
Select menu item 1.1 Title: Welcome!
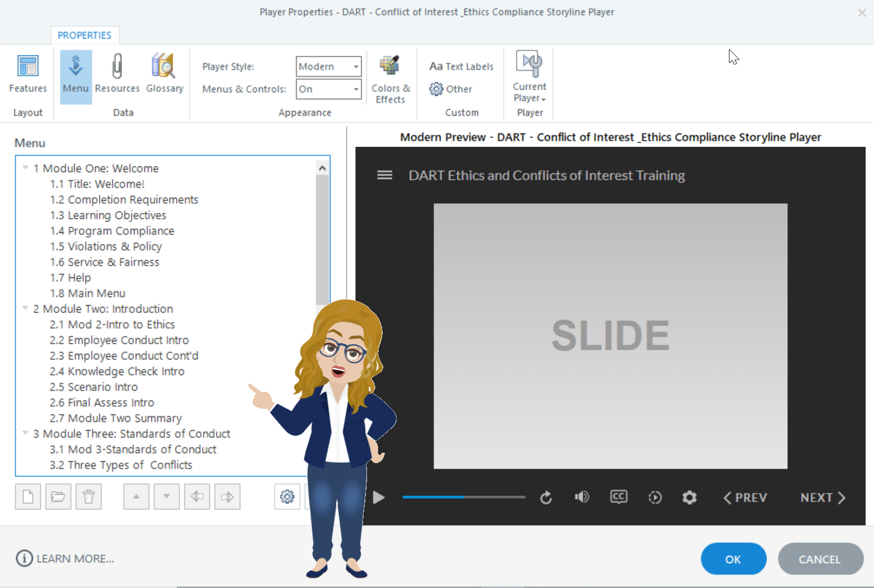coord(97,184)
